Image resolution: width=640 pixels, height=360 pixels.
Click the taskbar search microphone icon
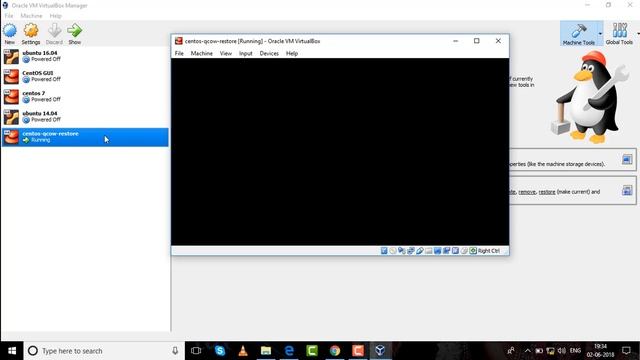point(175,351)
